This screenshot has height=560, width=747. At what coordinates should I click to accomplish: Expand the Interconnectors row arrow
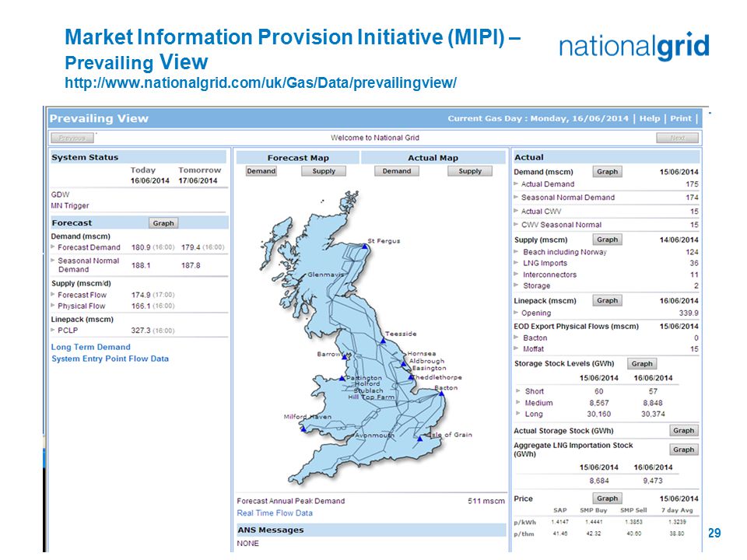point(516,274)
